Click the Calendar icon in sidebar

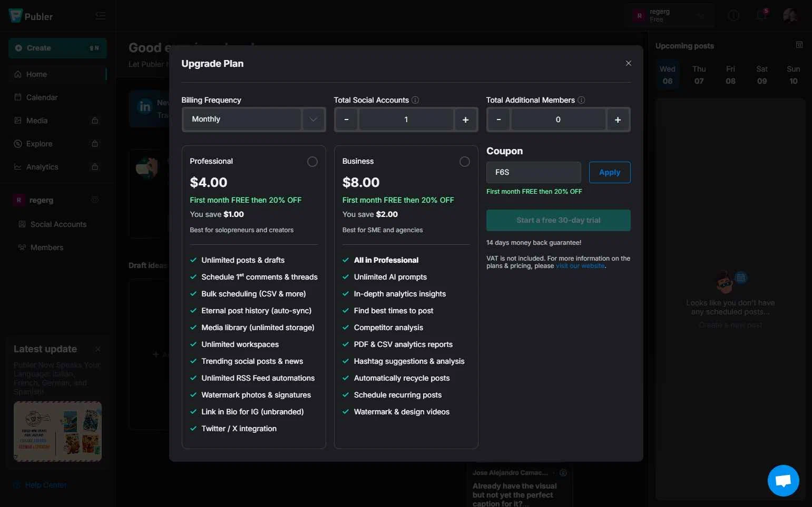coord(18,97)
